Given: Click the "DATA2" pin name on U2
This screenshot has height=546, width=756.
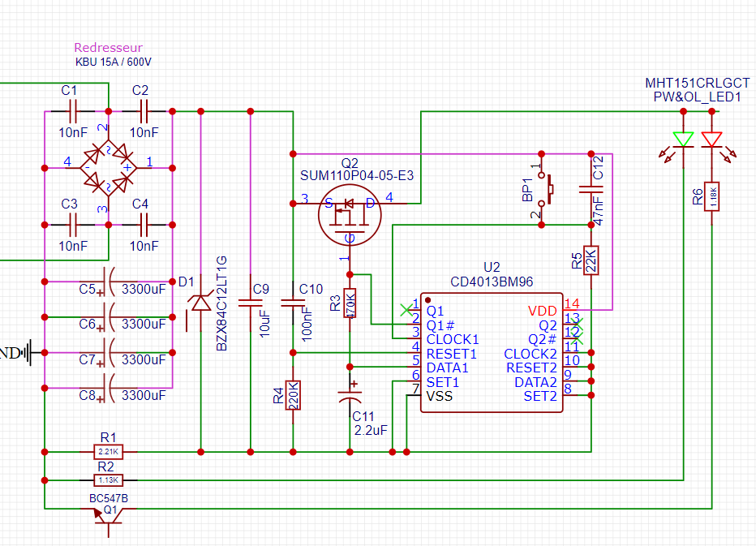Looking at the screenshot, I should tap(535, 382).
